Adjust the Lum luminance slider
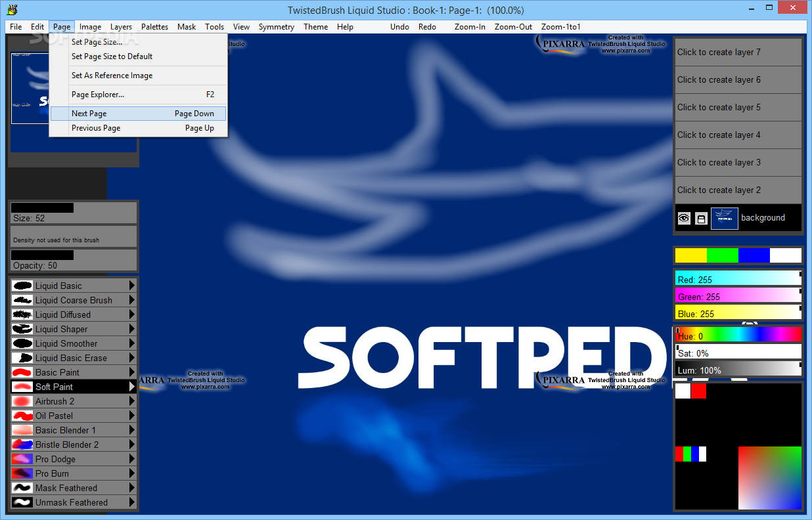This screenshot has height=520, width=812. (x=738, y=368)
